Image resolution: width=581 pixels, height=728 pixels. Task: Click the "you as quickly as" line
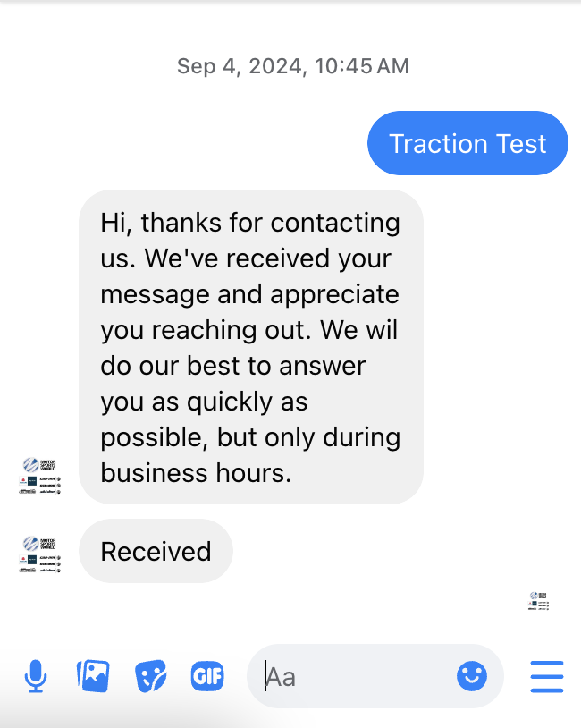204,402
